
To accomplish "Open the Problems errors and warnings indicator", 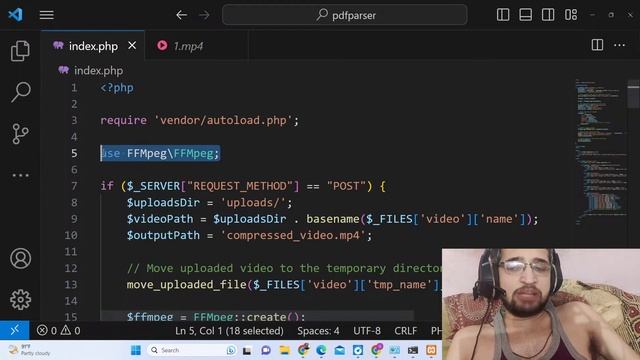I will [x=59, y=330].
